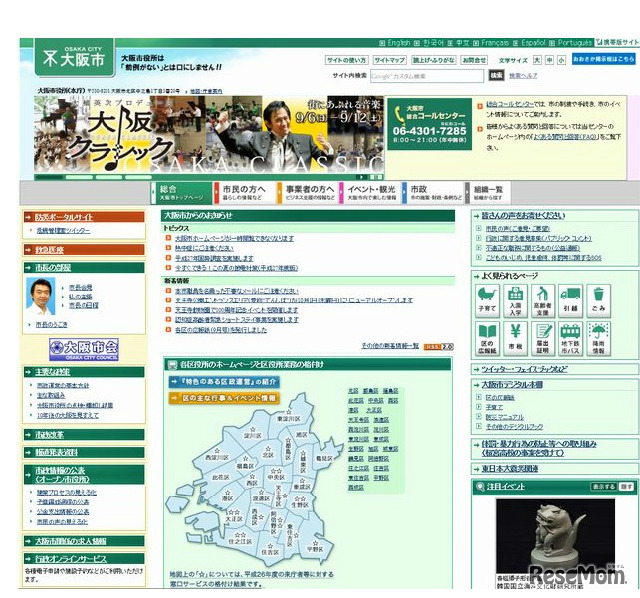The width and height of the screenshot is (640, 598).
Task: Click the RSS 2.0 feed badge
Action: point(438,347)
